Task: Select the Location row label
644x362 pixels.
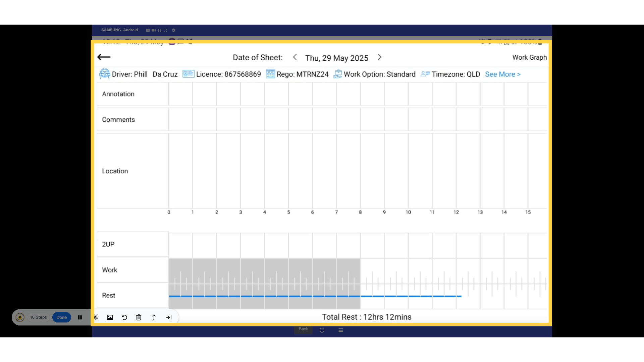Action: tap(115, 171)
